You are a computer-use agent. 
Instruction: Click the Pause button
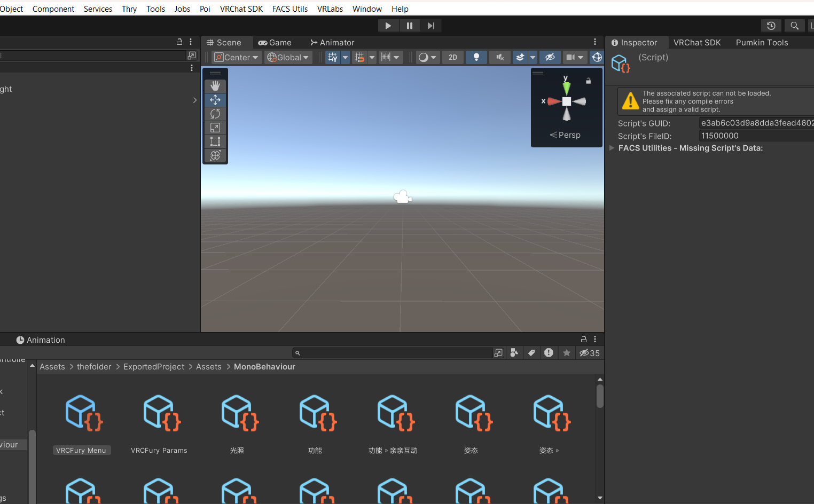coord(410,26)
